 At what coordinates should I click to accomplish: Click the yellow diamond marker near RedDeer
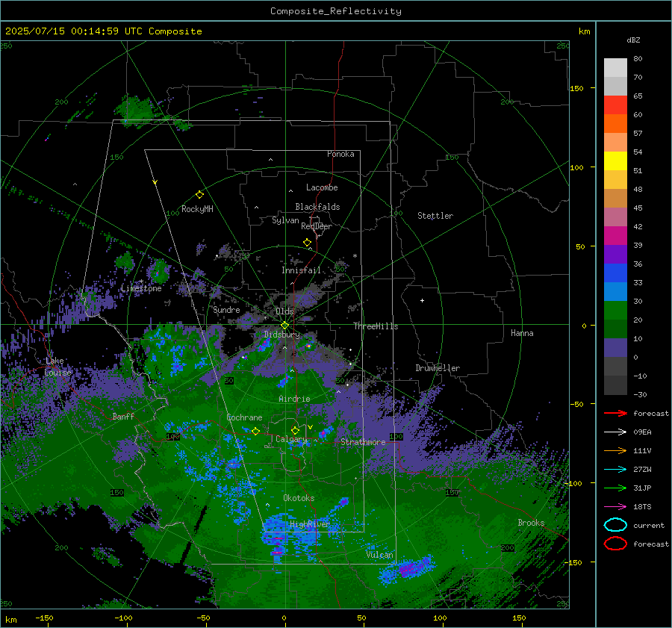(307, 243)
